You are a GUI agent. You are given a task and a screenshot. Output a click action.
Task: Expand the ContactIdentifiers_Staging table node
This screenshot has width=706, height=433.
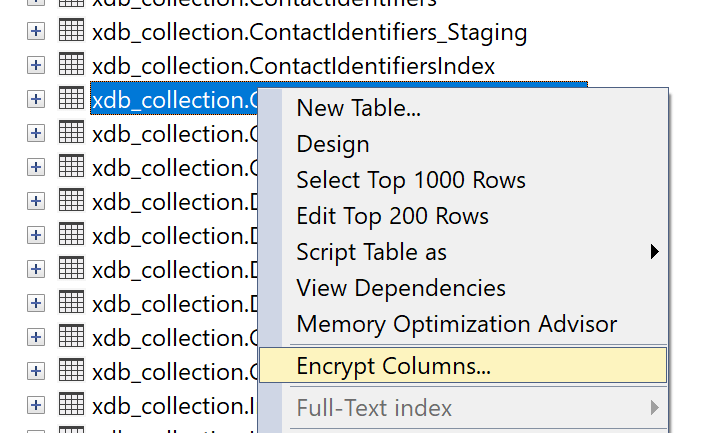click(x=36, y=32)
